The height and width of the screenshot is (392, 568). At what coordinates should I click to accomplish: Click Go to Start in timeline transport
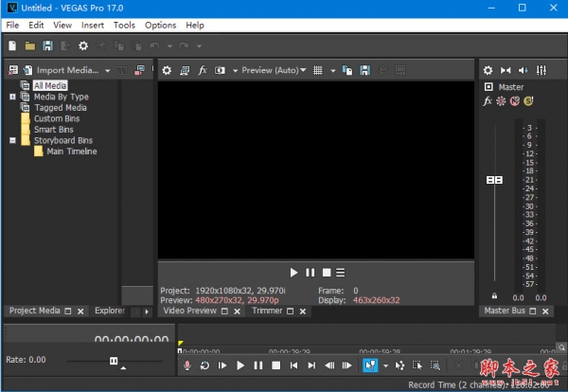(x=293, y=365)
